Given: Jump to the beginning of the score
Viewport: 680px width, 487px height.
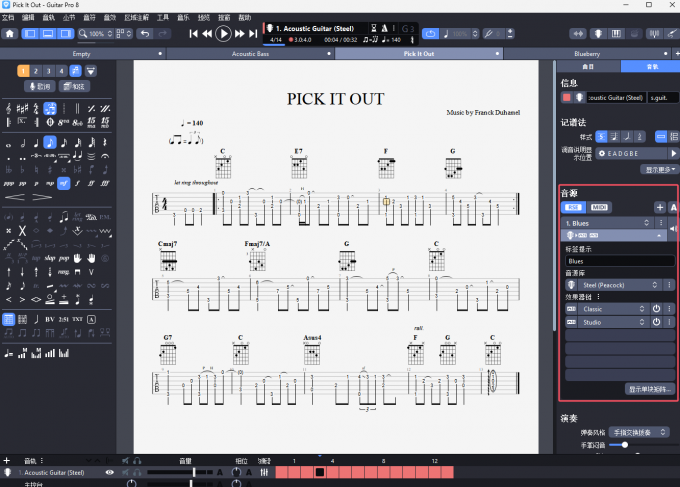Looking at the screenshot, I should coord(194,33).
